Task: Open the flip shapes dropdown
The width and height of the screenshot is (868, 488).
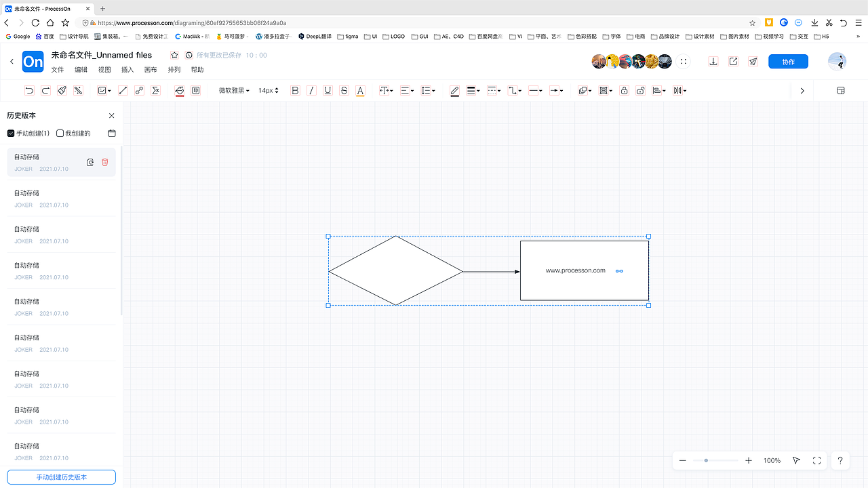Action: (x=679, y=90)
